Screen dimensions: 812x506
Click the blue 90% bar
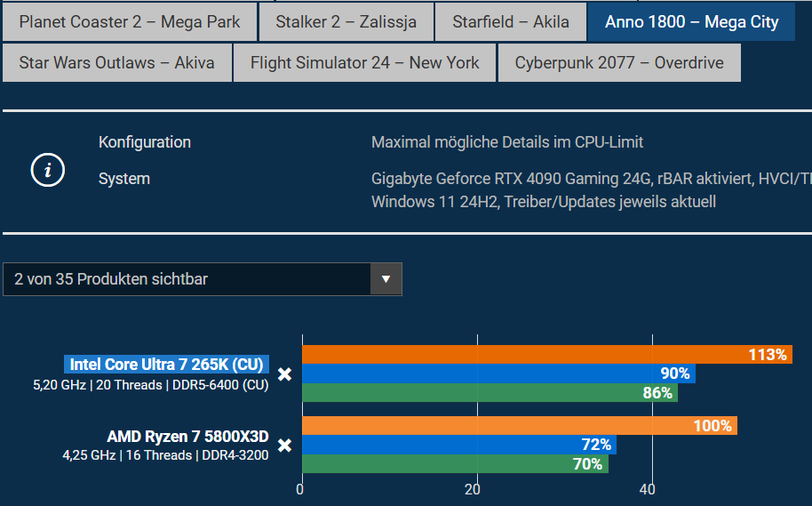(x=498, y=373)
